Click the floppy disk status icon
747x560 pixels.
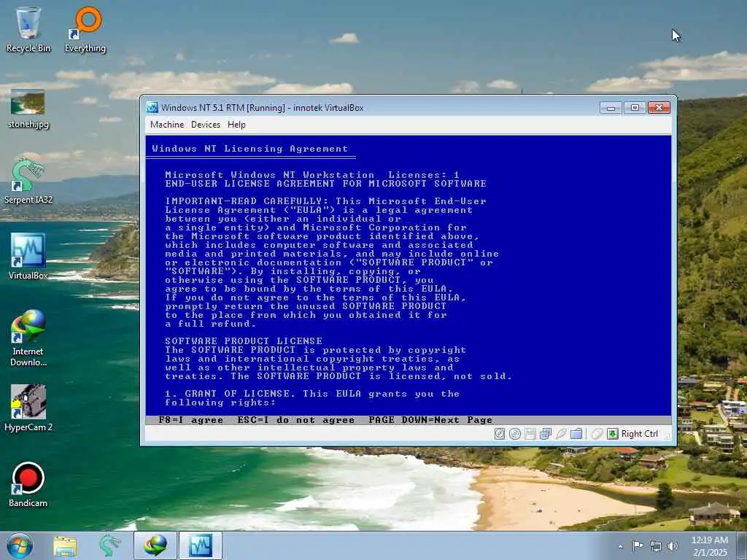(x=530, y=434)
